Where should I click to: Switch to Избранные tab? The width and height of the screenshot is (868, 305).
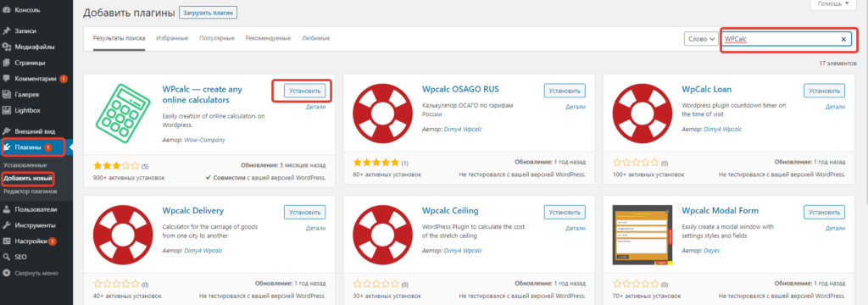pos(172,39)
